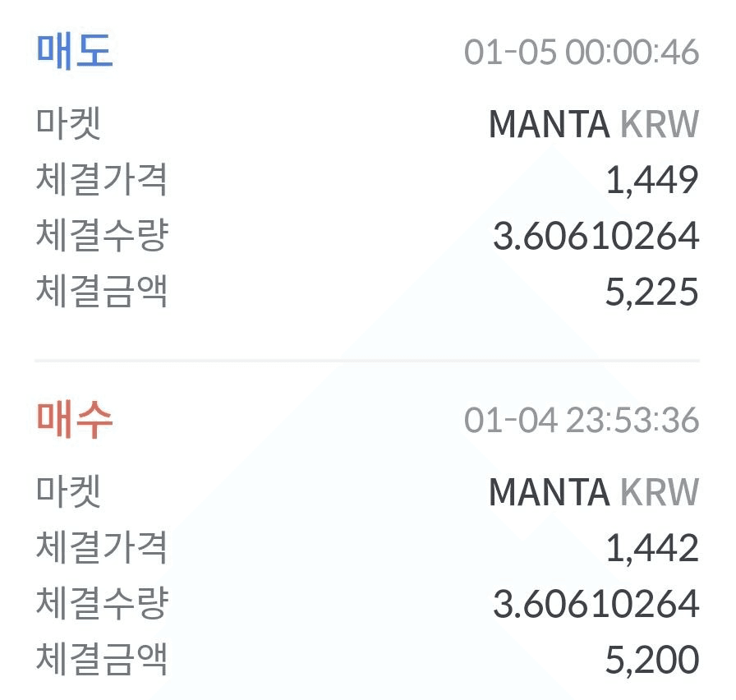Screen dimensions: 736x700
Task: Click the sell execution price 1,449
Action: click(x=651, y=181)
